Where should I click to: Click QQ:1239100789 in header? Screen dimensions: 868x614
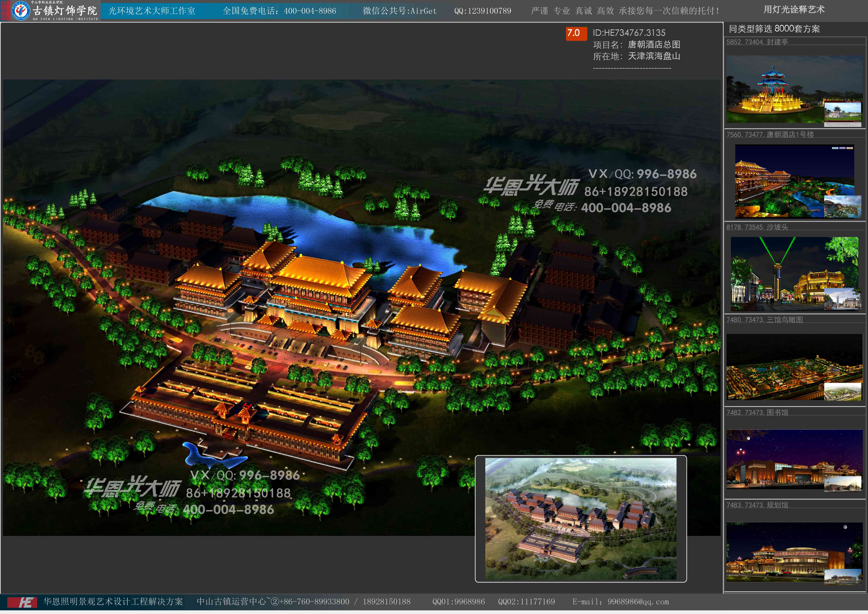[x=483, y=11]
